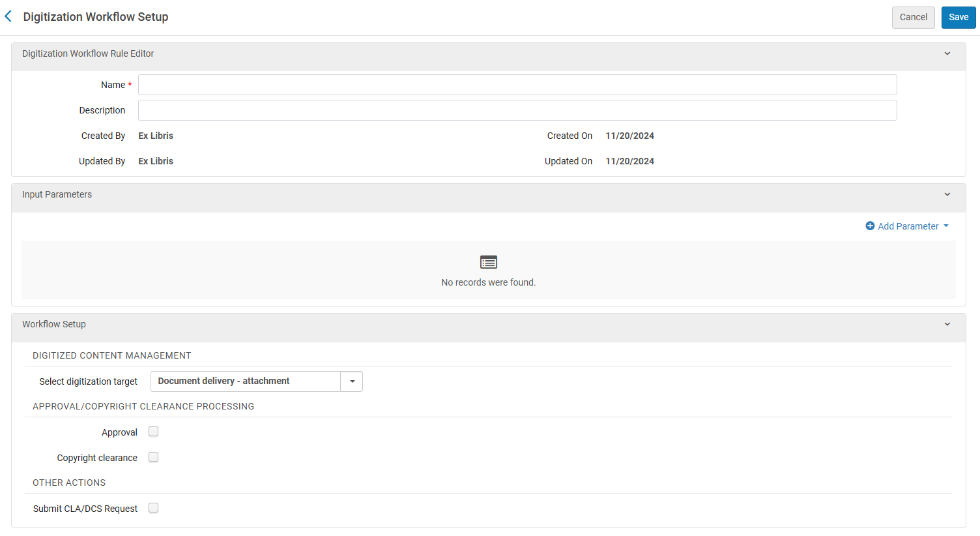Screen dimensions: 980x536
Task: Tick the Copyright clearance checkbox
Action: tap(154, 457)
